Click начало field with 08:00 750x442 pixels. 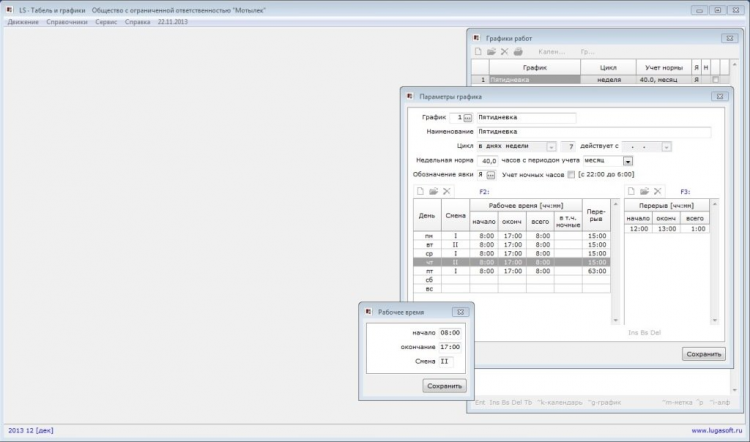(x=450, y=332)
